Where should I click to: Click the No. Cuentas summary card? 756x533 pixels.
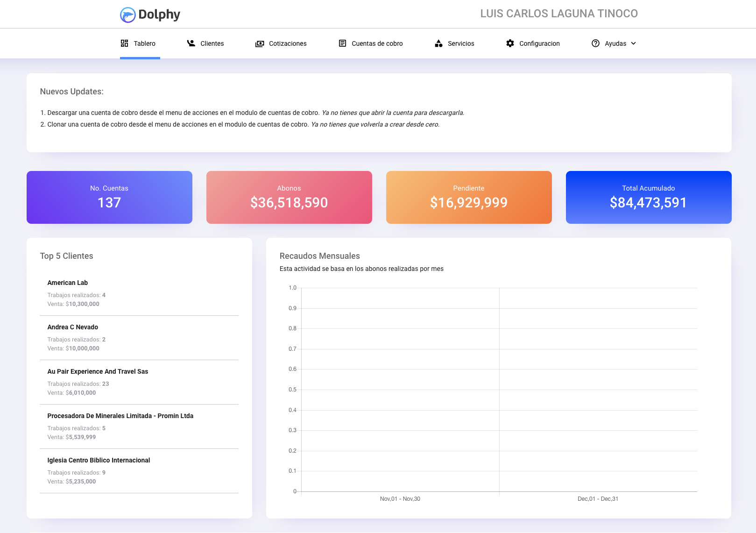pyautogui.click(x=109, y=197)
